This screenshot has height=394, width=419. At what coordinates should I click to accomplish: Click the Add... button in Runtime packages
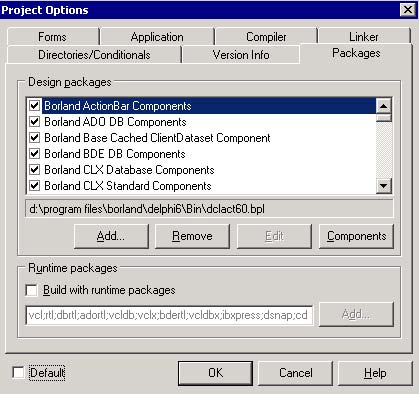tap(356, 314)
